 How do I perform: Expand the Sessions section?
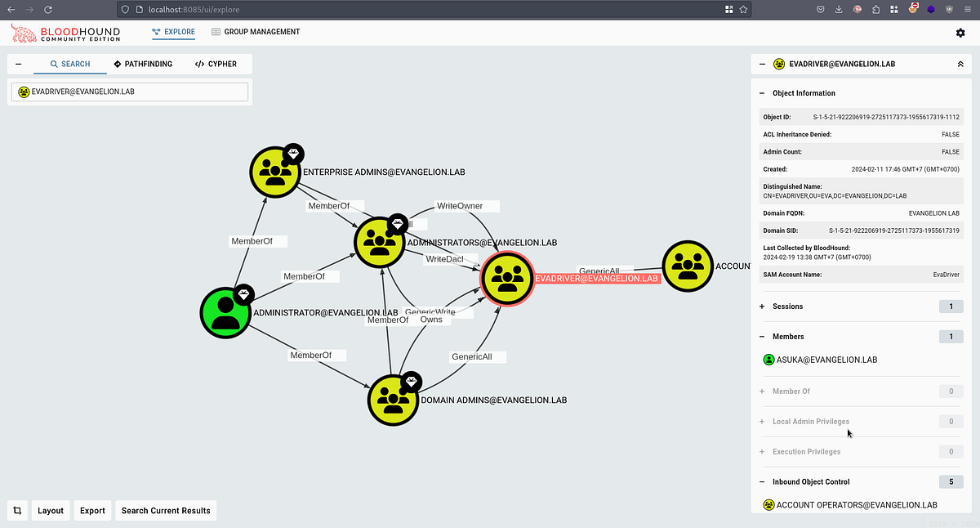coord(762,306)
